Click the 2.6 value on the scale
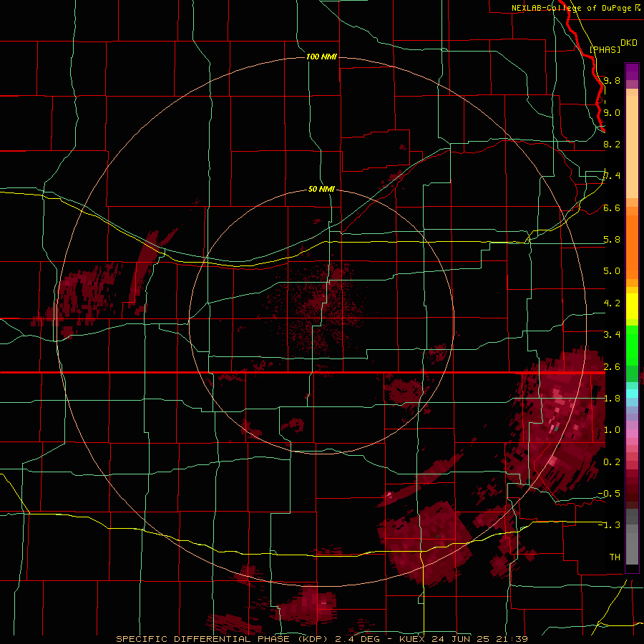Viewport: 644px width, 644px height. [x=612, y=366]
